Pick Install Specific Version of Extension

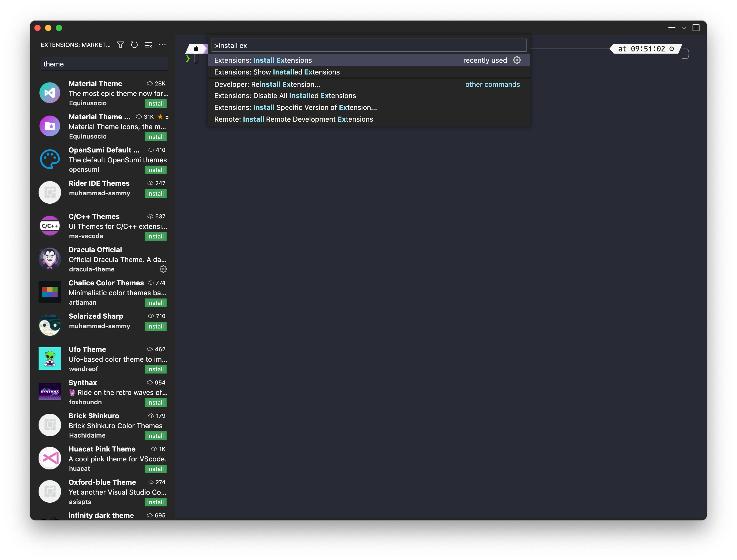[295, 107]
